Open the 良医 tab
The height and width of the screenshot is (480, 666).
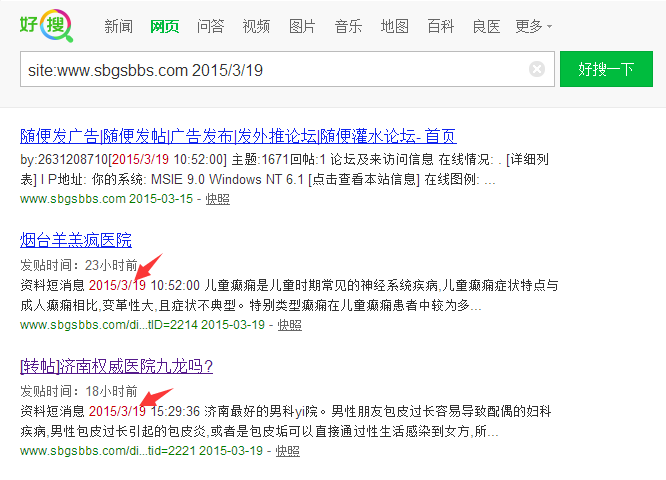pyautogui.click(x=487, y=26)
